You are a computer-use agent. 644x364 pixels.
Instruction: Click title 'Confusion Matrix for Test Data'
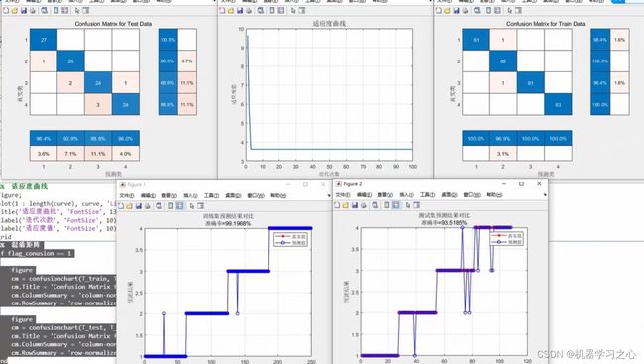(x=113, y=24)
